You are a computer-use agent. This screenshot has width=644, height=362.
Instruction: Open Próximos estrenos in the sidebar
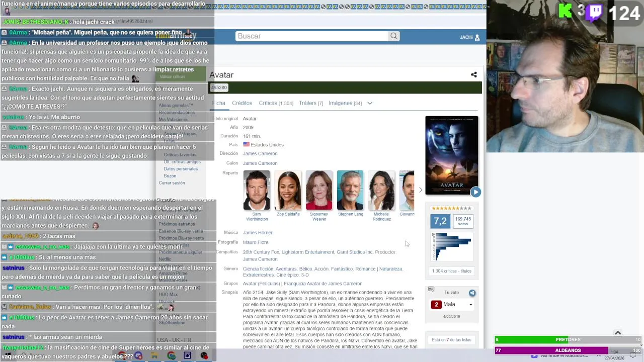(x=177, y=224)
